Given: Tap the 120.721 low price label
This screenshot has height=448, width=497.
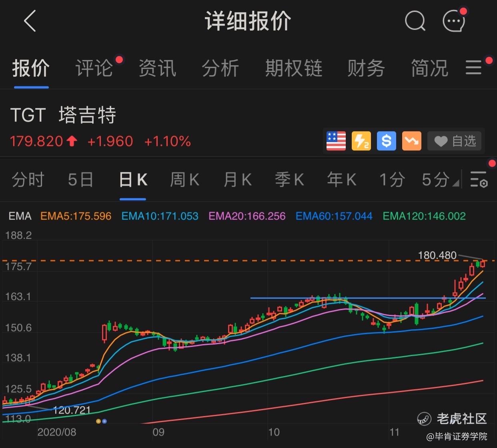Looking at the screenshot, I should pyautogui.click(x=72, y=410).
